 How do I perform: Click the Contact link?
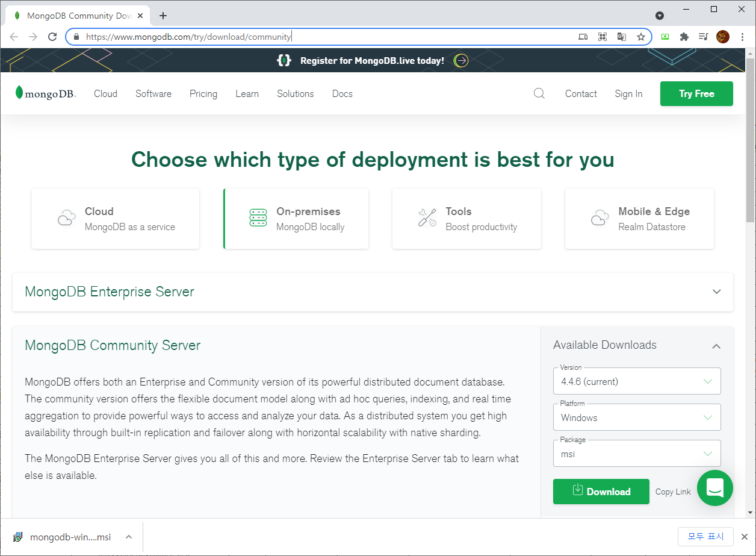pos(581,94)
